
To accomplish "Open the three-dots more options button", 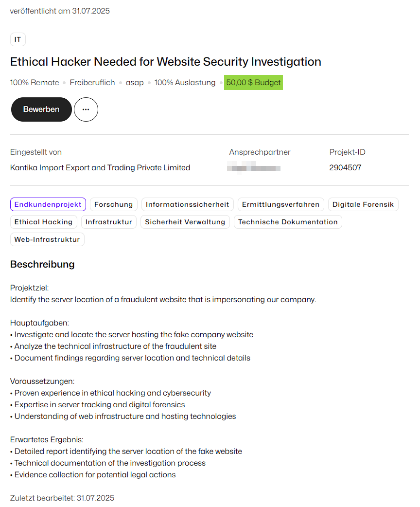I will [86, 109].
